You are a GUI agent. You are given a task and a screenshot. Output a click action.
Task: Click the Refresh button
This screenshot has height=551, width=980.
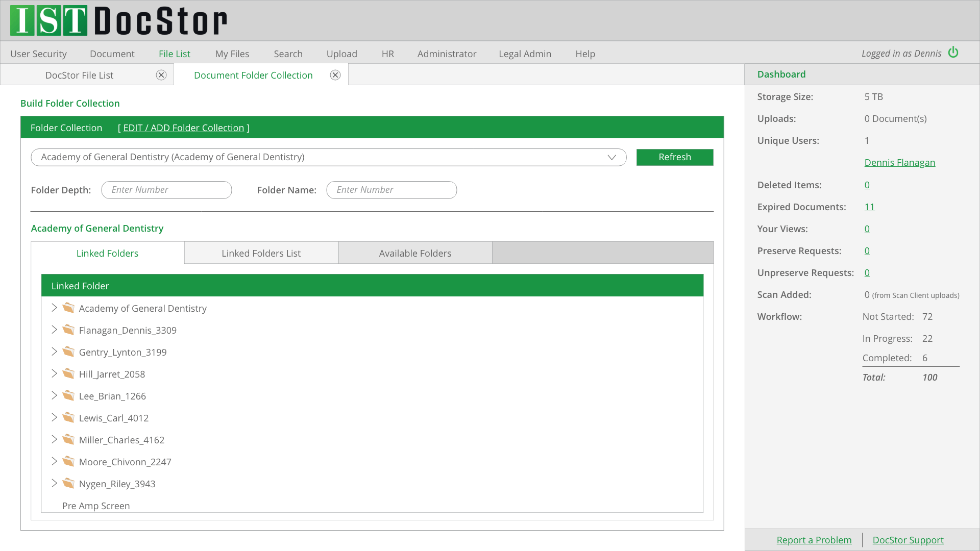click(x=675, y=157)
